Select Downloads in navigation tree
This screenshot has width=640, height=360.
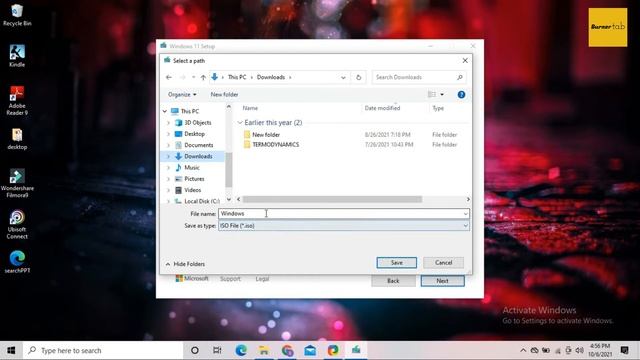click(x=198, y=156)
